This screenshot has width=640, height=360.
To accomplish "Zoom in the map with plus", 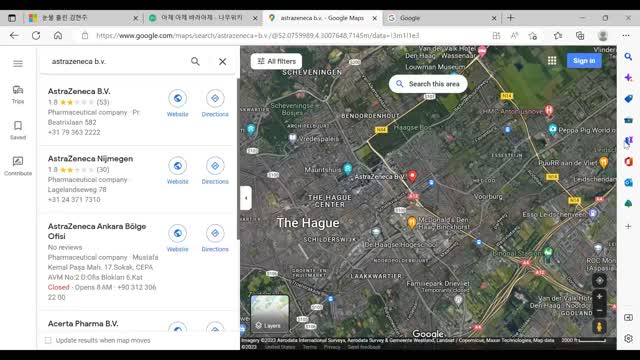I will click(599, 297).
